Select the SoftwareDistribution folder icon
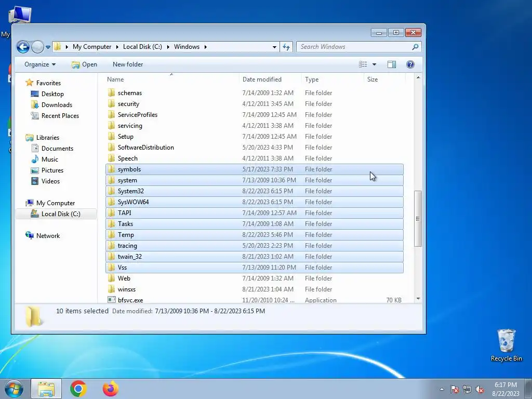The image size is (532, 399). tap(111, 147)
